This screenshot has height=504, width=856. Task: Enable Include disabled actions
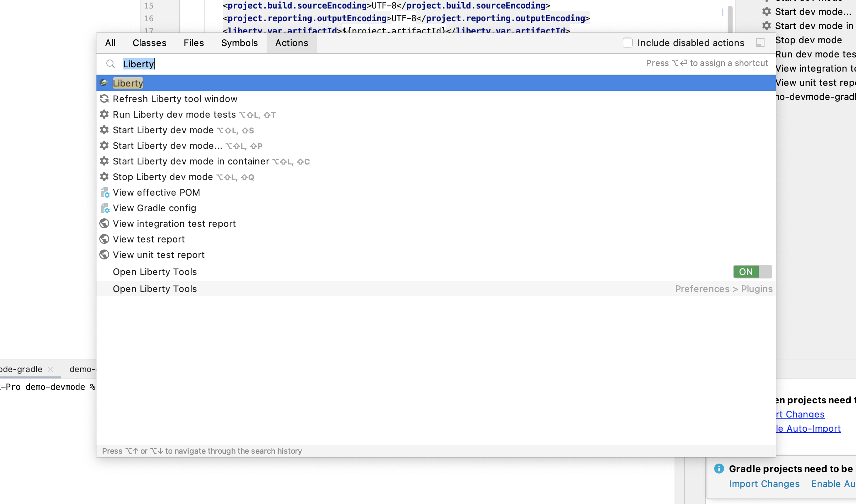(x=628, y=43)
